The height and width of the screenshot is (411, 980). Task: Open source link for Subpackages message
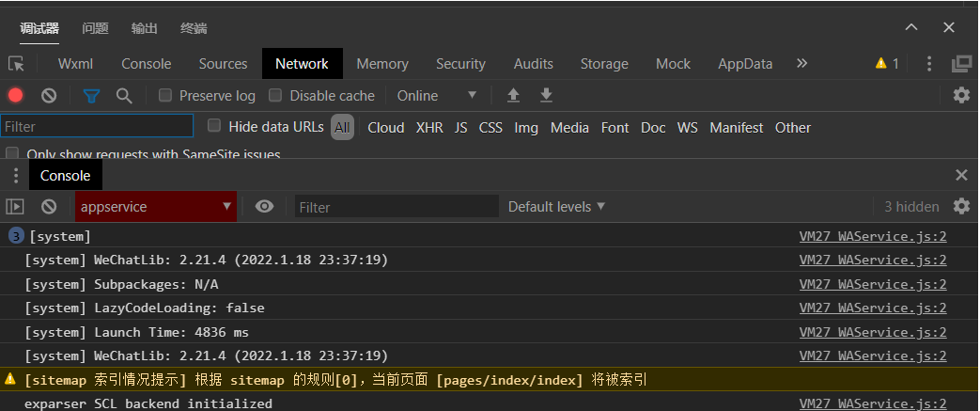click(x=873, y=284)
